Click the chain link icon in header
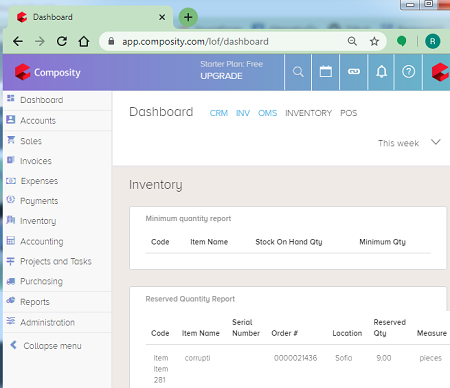The image size is (450, 388). point(354,71)
